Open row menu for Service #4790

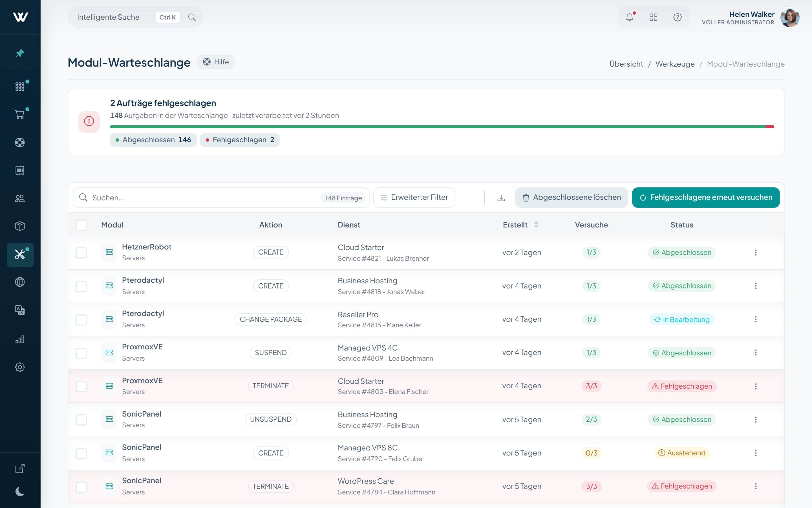coord(756,453)
